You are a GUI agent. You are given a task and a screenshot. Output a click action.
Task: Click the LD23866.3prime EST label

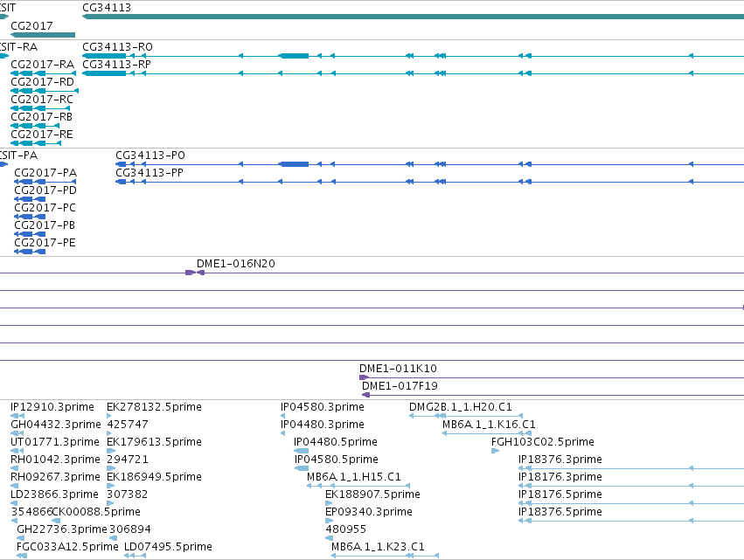54,495
